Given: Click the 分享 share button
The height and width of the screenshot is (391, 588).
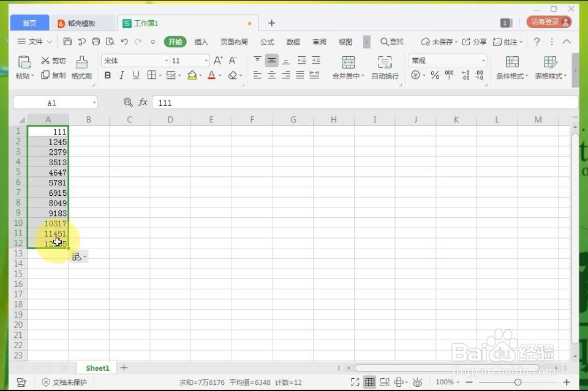Looking at the screenshot, I should tap(474, 42).
